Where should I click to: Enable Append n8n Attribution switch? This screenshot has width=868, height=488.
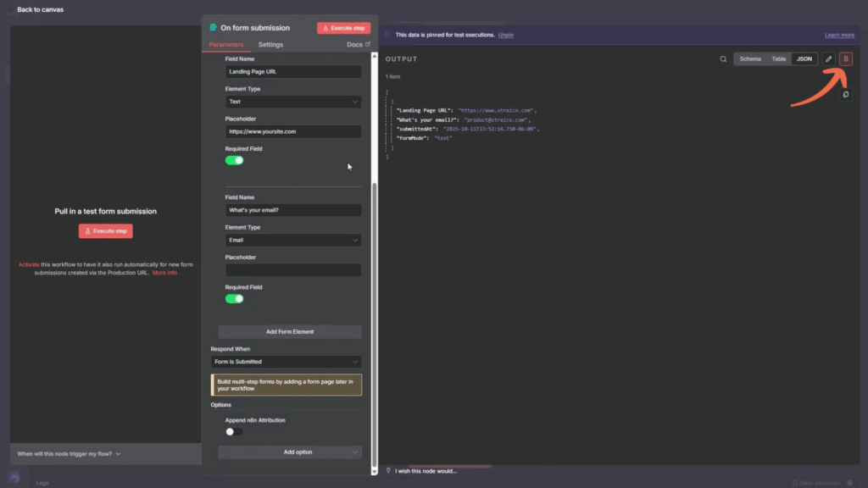click(x=234, y=431)
